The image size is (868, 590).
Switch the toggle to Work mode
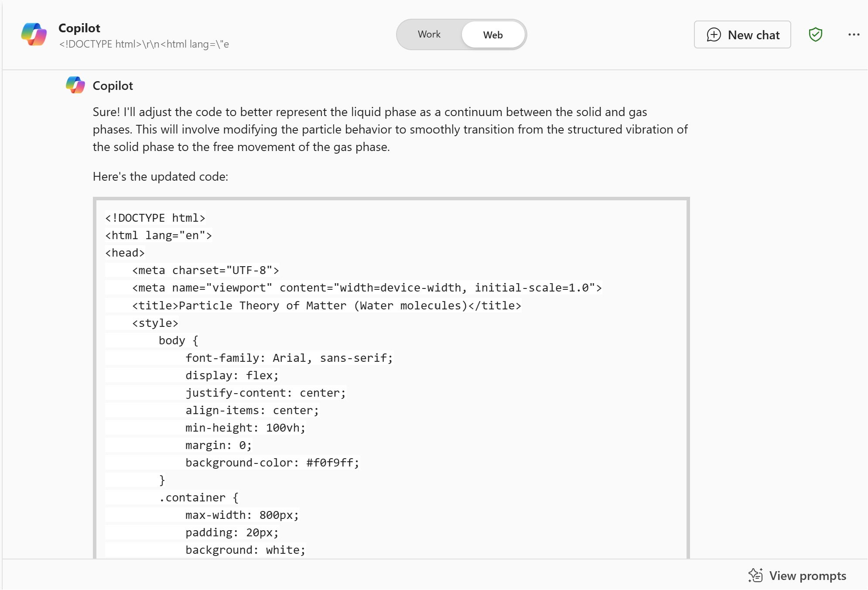(x=429, y=34)
